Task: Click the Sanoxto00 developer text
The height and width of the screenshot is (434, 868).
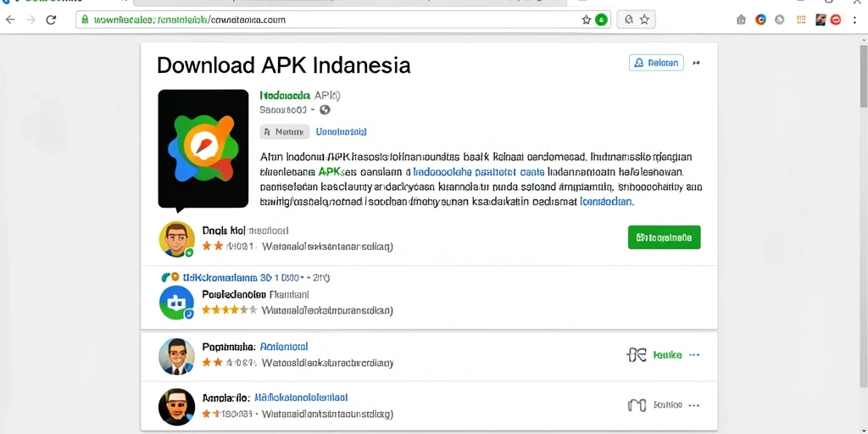Action: click(x=283, y=109)
